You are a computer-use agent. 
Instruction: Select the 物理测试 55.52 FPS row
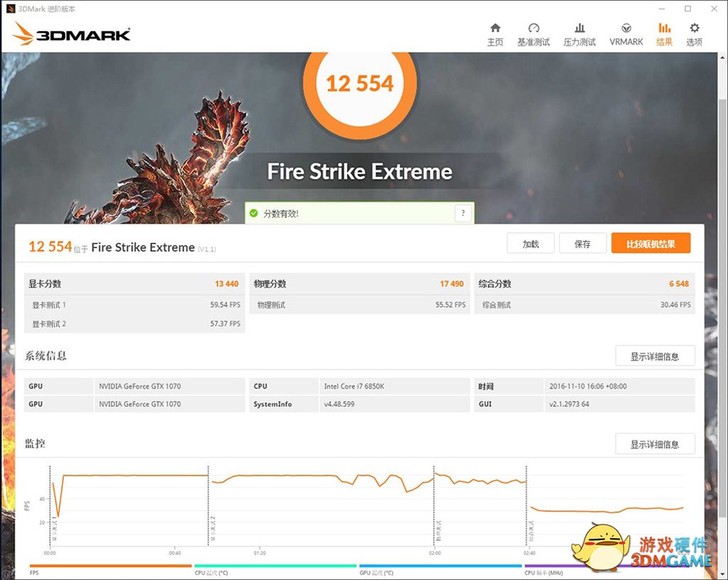[x=359, y=305]
